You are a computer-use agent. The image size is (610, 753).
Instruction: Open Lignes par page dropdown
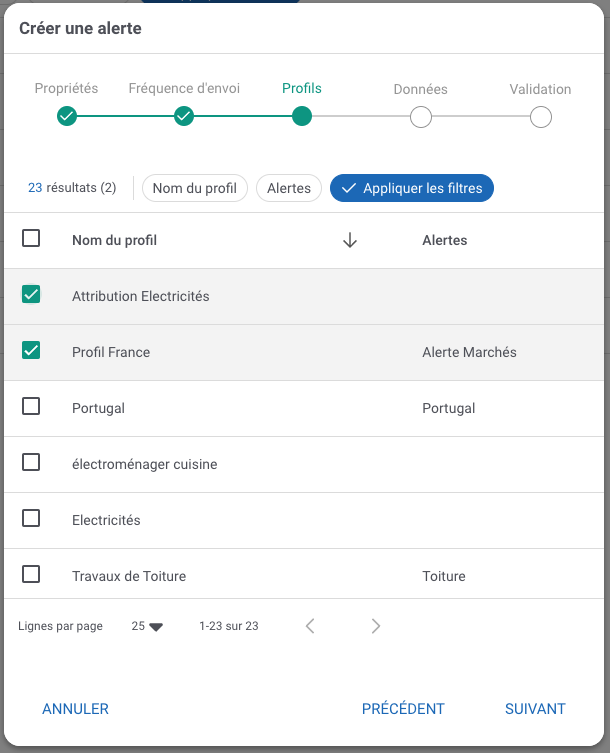click(x=147, y=626)
